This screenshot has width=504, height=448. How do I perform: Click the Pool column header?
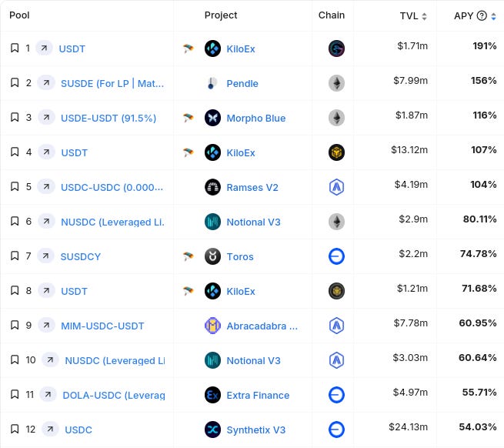coord(19,15)
